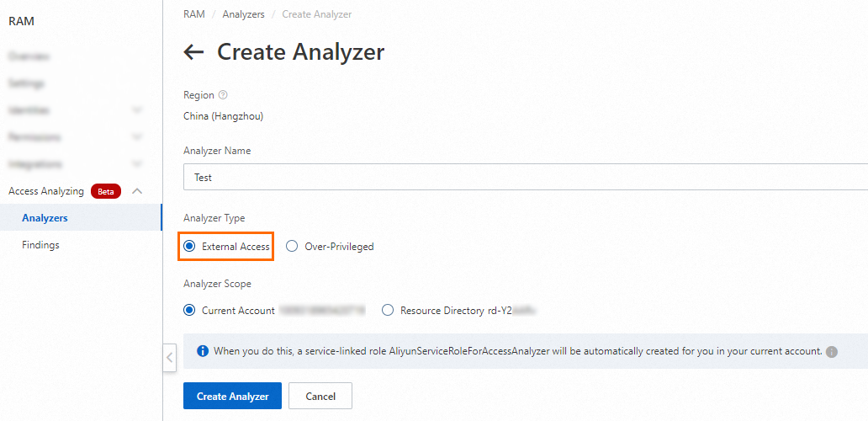This screenshot has width=868, height=421.
Task: Click the Beta badge next to Access Analyzing
Action: pyautogui.click(x=106, y=191)
